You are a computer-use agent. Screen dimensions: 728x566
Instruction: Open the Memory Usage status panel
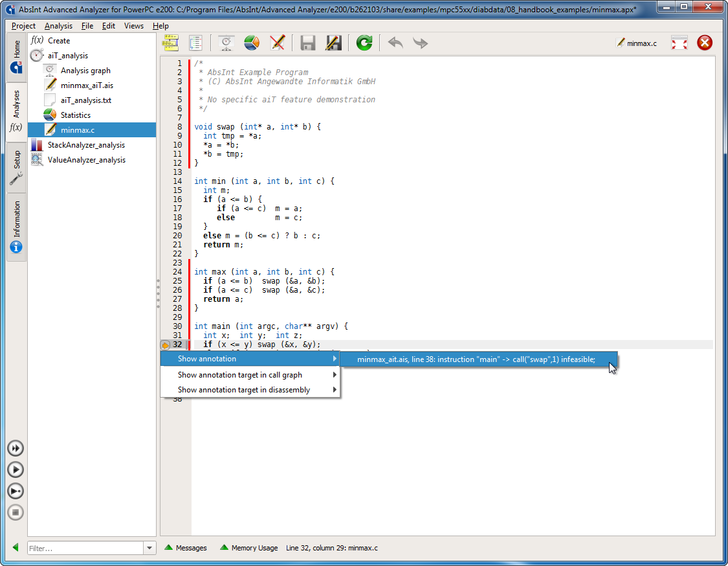pos(249,548)
